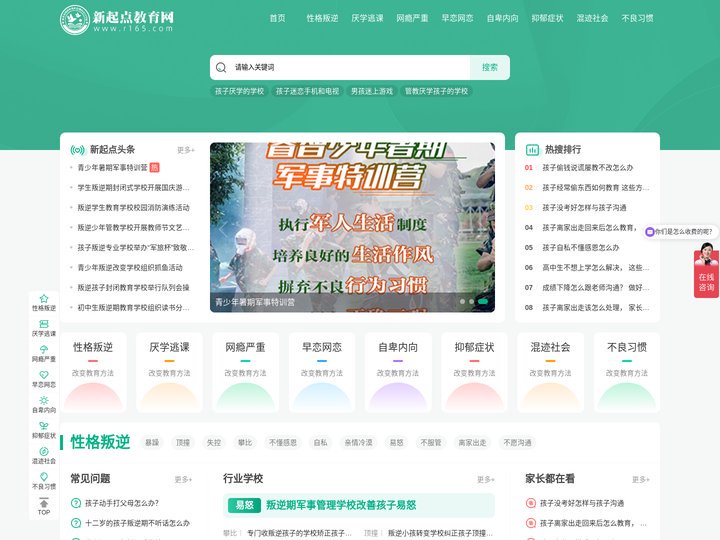This screenshot has height=540, width=720.
Task: Select hot keyword 管教厌学孩子的学校
Action: tap(436, 91)
